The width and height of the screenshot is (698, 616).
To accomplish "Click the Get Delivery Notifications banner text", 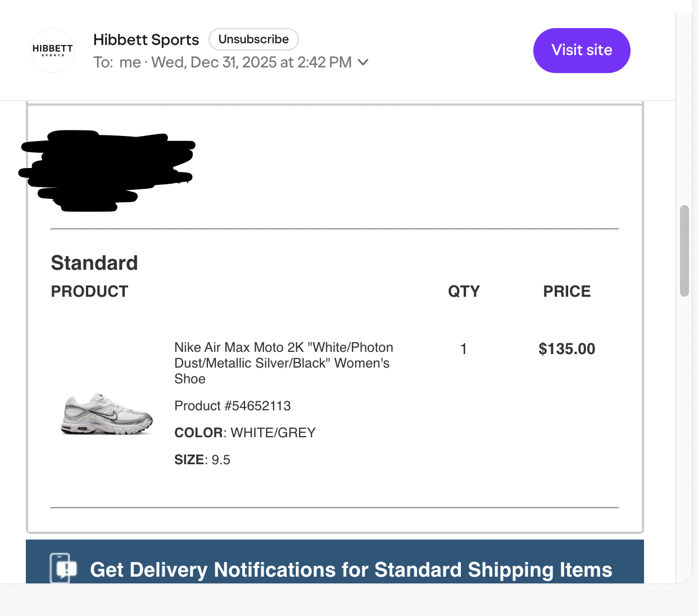I will (351, 569).
